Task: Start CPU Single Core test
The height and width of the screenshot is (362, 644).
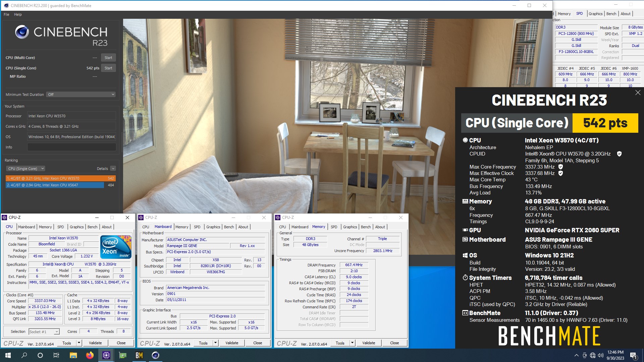Action: (108, 68)
